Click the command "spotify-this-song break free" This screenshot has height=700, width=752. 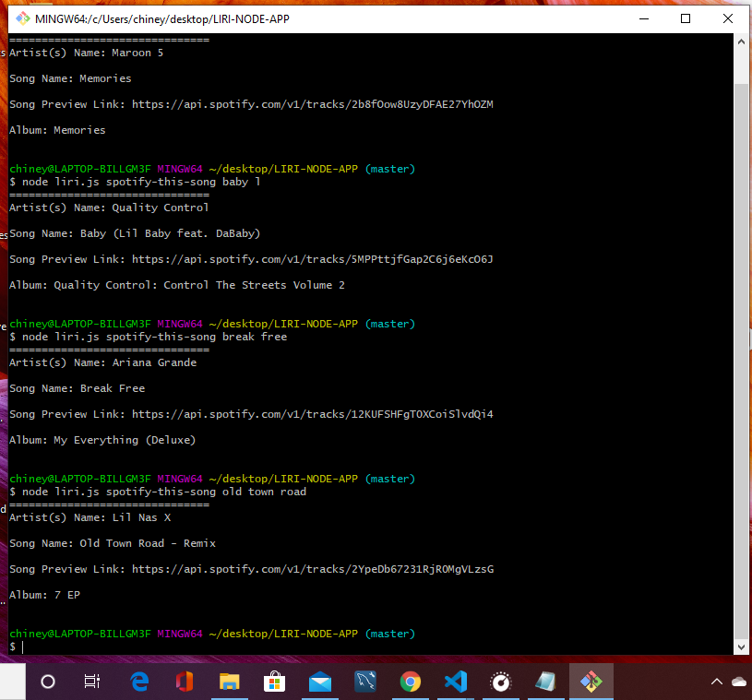(197, 337)
